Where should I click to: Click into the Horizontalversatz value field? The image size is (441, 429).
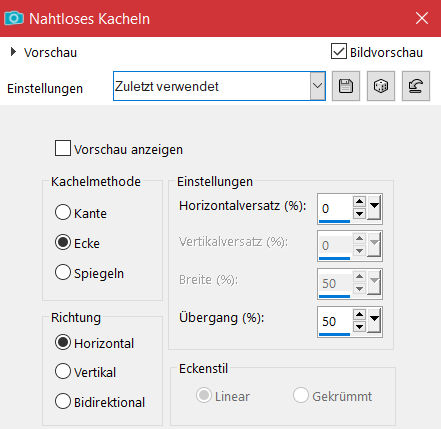click(335, 208)
